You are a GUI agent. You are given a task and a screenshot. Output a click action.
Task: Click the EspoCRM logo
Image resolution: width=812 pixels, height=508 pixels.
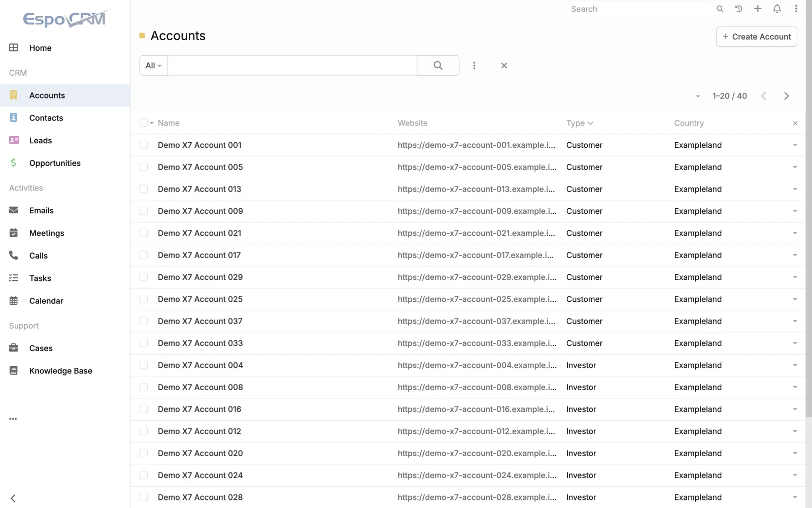(65, 19)
